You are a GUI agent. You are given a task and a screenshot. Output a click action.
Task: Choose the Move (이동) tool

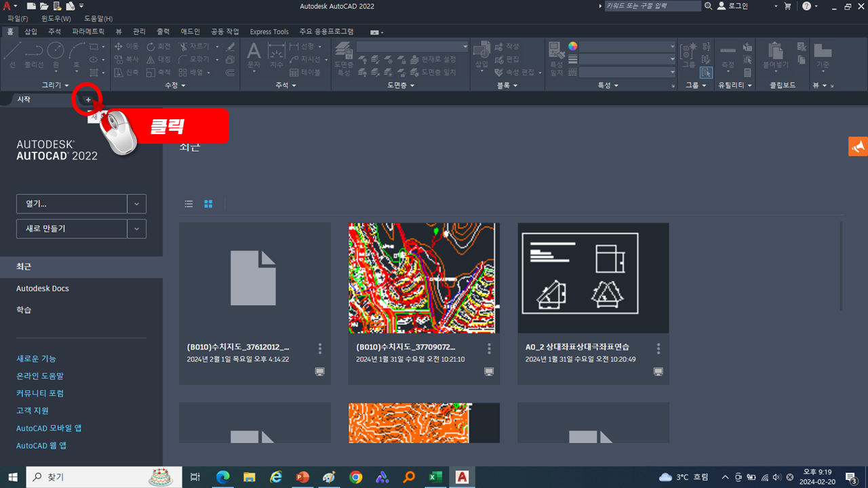coord(127,47)
